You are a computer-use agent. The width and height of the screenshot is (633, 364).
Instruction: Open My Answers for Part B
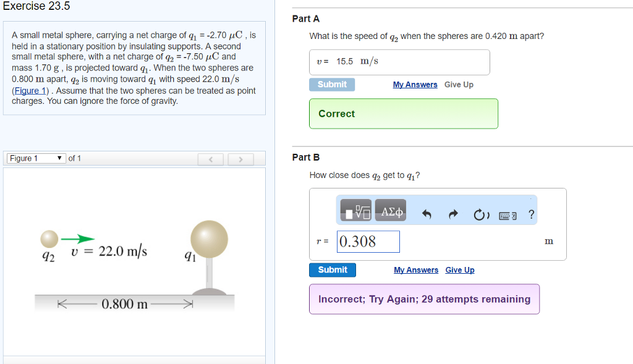coord(416,269)
